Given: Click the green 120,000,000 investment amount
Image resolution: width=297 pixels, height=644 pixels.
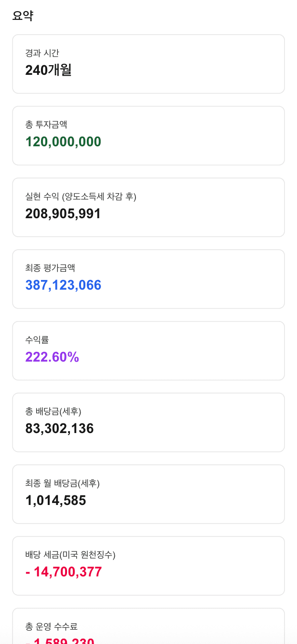Looking at the screenshot, I should 63,142.
